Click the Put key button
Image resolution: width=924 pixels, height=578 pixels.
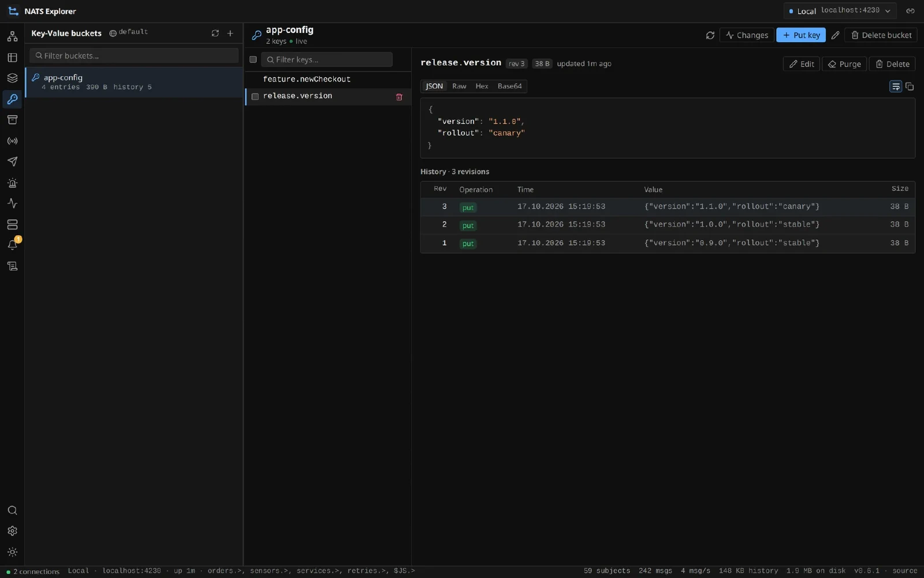(801, 35)
